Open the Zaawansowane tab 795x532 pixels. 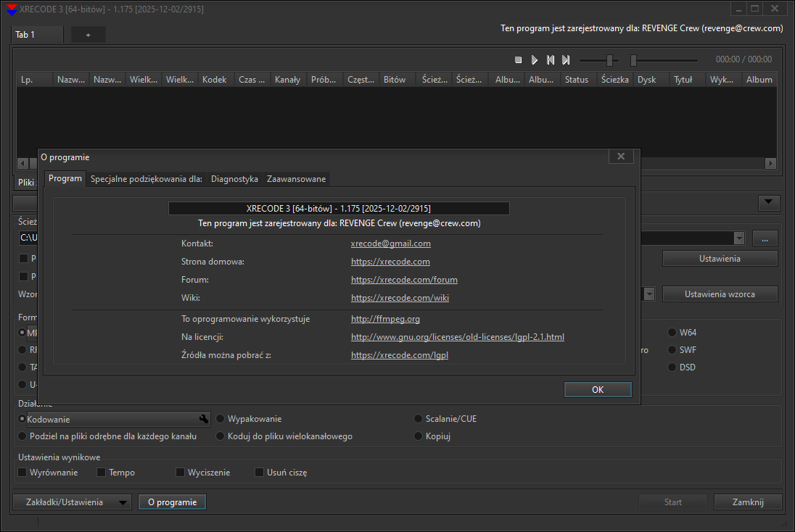point(296,179)
